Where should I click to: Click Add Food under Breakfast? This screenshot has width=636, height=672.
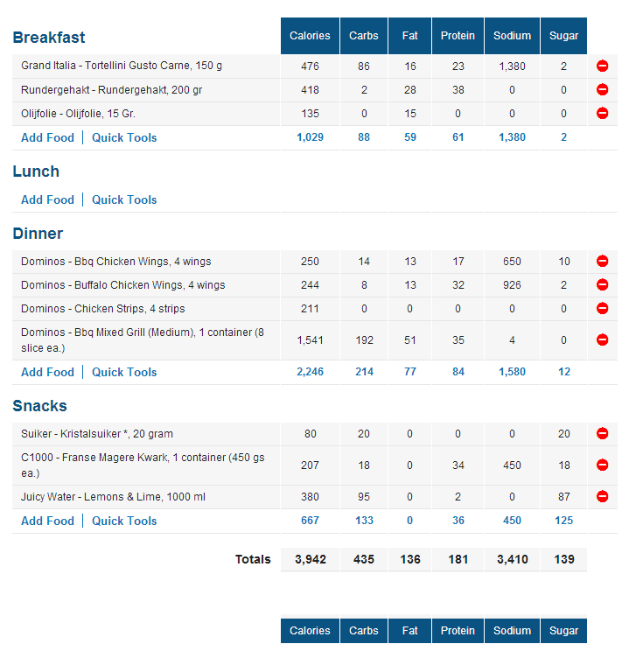47,137
